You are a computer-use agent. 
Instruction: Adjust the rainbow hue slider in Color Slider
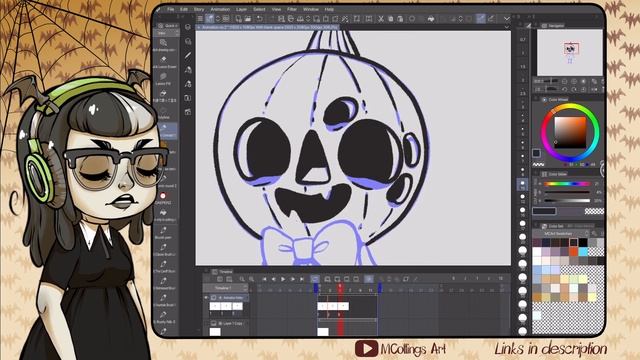pyautogui.click(x=567, y=184)
